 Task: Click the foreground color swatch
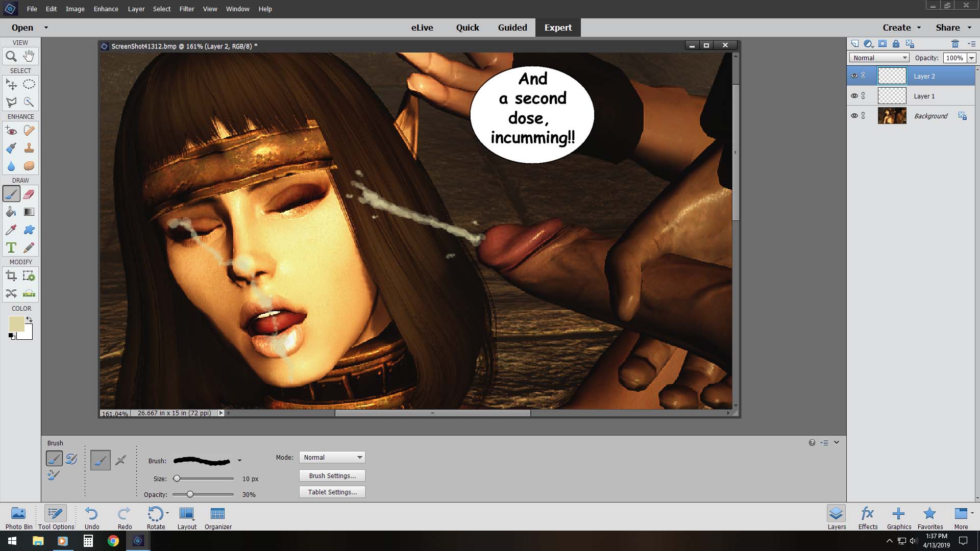tap(16, 324)
